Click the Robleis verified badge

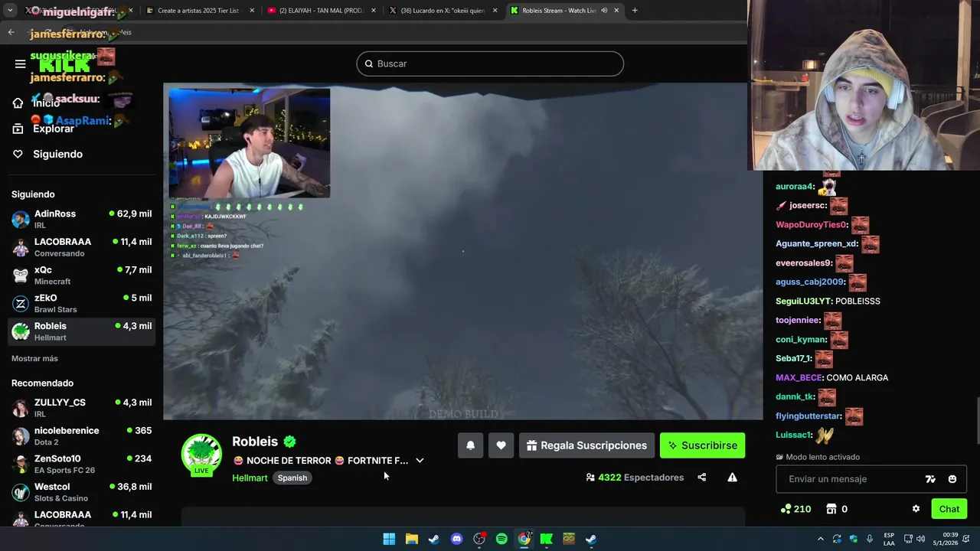point(289,442)
